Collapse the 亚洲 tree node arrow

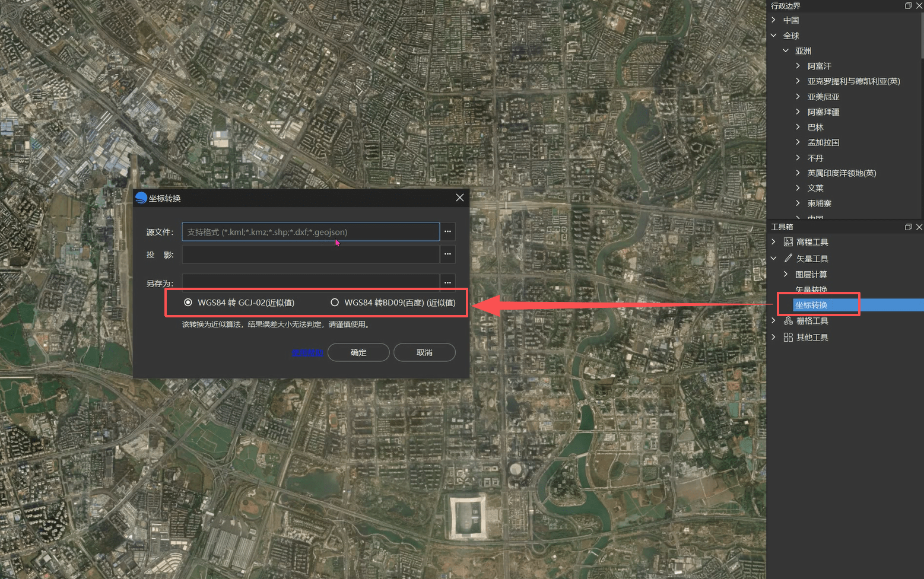coord(786,51)
